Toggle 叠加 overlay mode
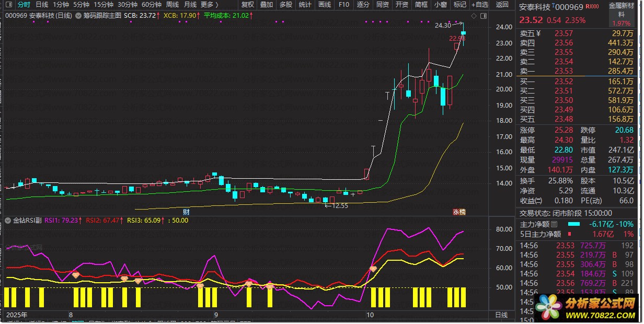644x324 pixels. [x=267, y=5]
